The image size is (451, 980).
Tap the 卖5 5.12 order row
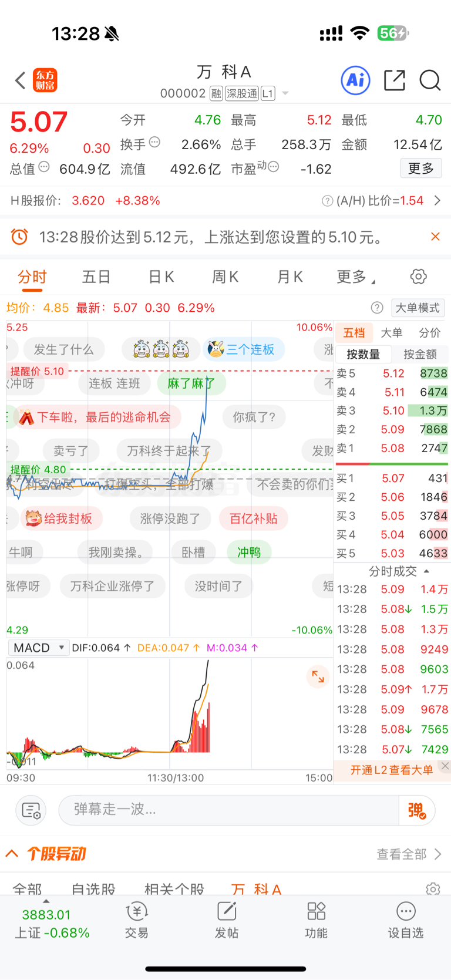(392, 373)
